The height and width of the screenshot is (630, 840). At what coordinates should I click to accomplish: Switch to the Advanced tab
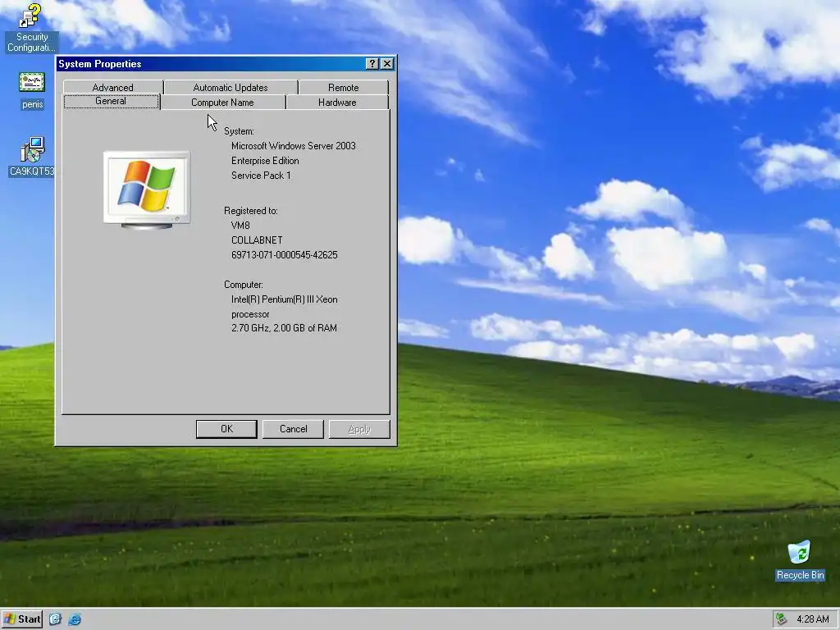pos(113,87)
